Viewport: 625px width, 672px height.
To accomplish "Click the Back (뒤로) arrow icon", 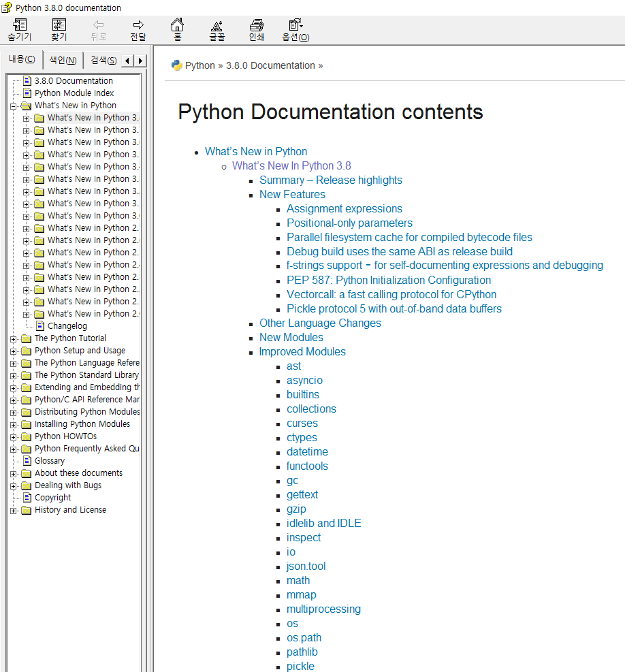I will pyautogui.click(x=99, y=25).
